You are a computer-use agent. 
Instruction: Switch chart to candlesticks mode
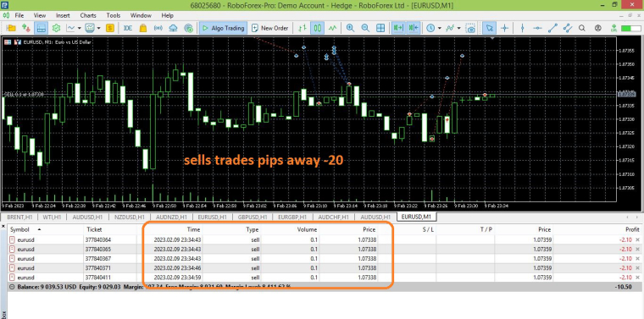tap(318, 28)
